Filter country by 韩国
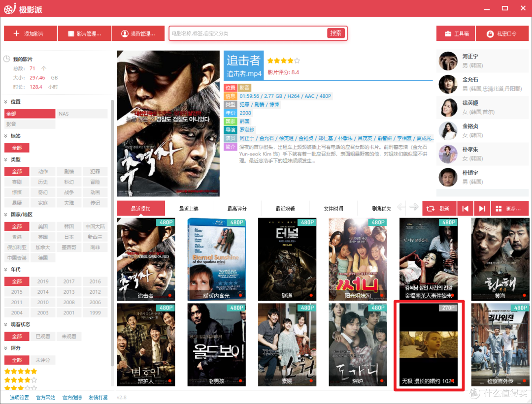Image resolution: width=532 pixels, height=404 pixels. pos(69,226)
